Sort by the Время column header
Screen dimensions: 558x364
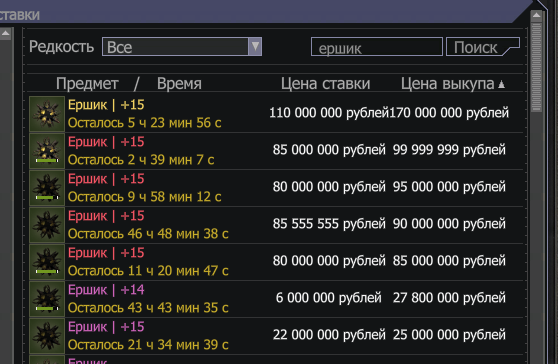(x=179, y=84)
